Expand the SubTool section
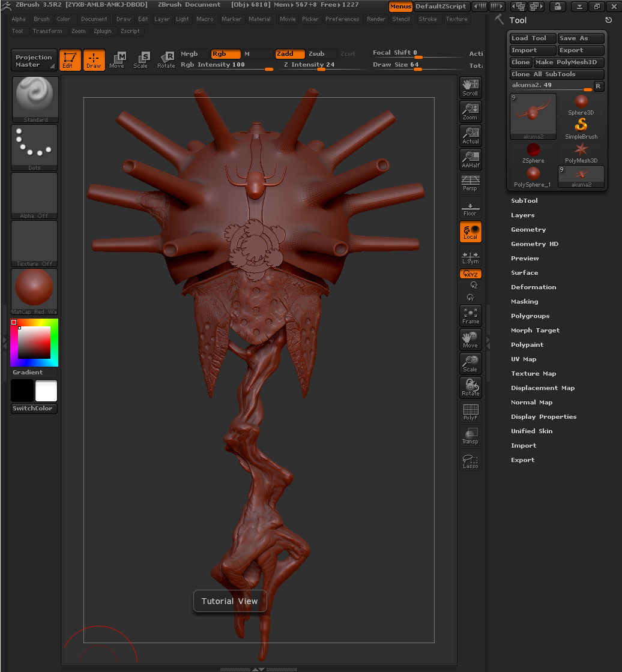 click(524, 201)
